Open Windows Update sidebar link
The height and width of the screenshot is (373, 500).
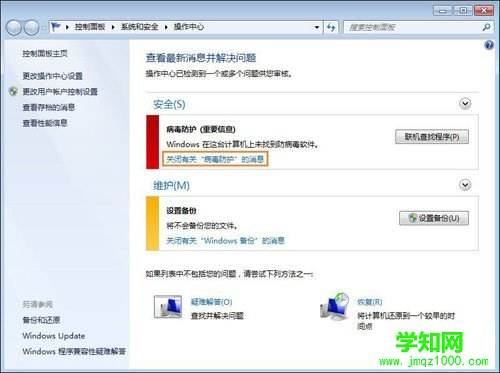pyautogui.click(x=54, y=336)
